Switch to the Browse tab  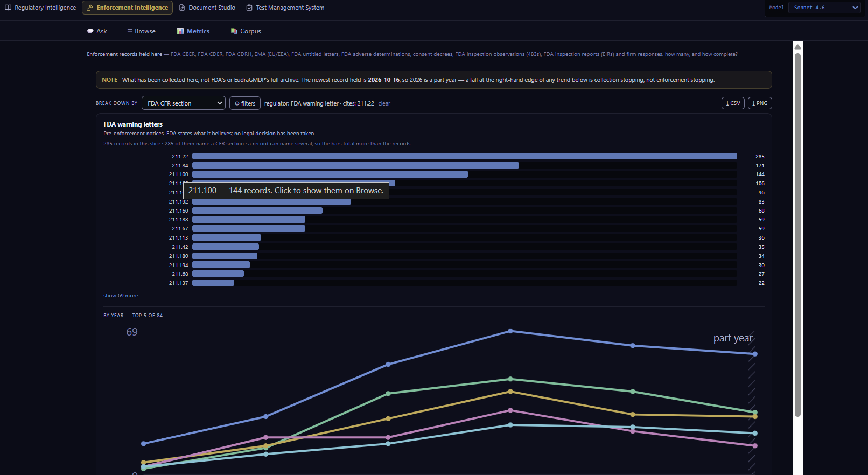click(141, 31)
